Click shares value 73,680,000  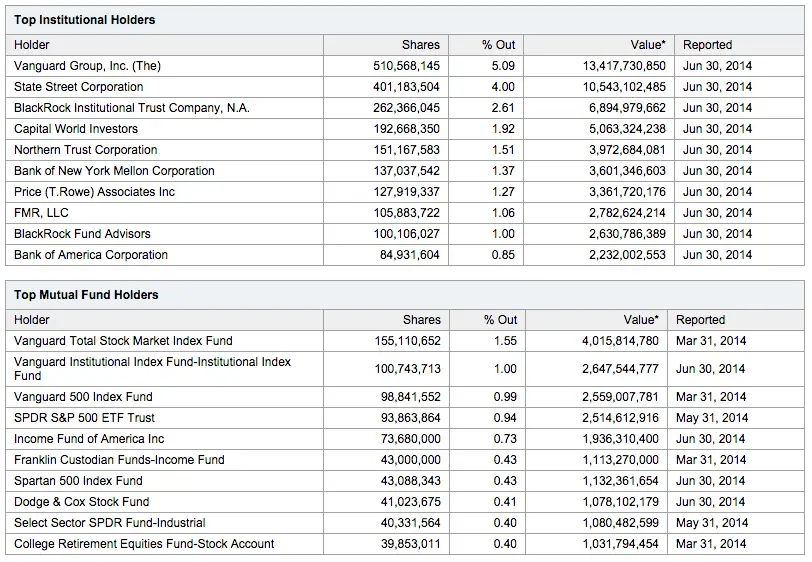tap(411, 439)
